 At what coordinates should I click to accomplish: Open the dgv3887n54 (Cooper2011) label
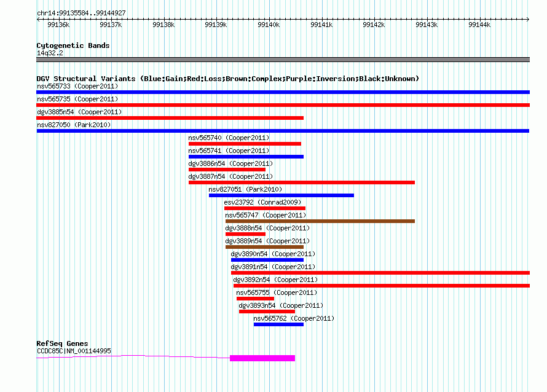(x=230, y=176)
